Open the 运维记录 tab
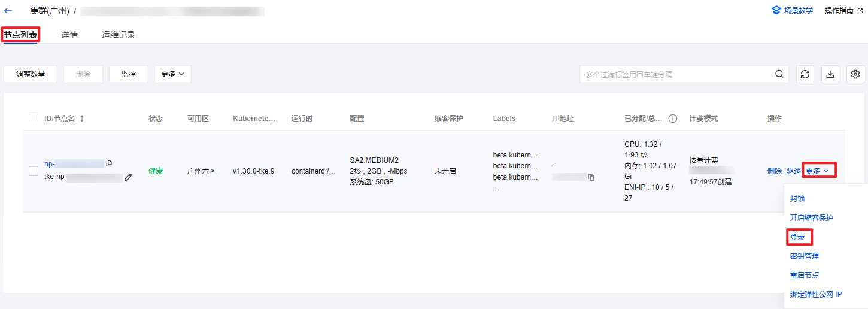 click(119, 35)
